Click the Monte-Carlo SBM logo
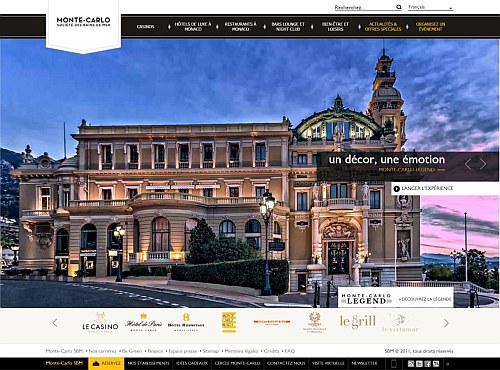Screen dimensions: 500x370 tap(83, 22)
